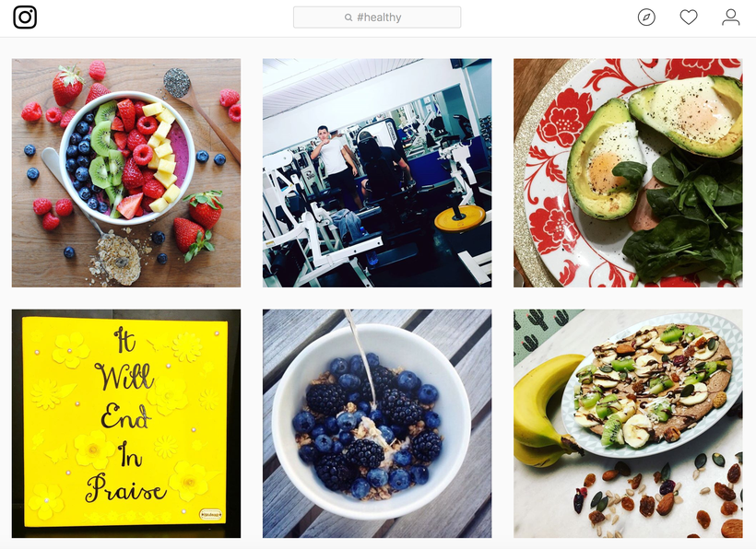Screen dimensions: 756x549
Task: Open the blueberry and blackberry bowl photo
Action: (x=377, y=424)
